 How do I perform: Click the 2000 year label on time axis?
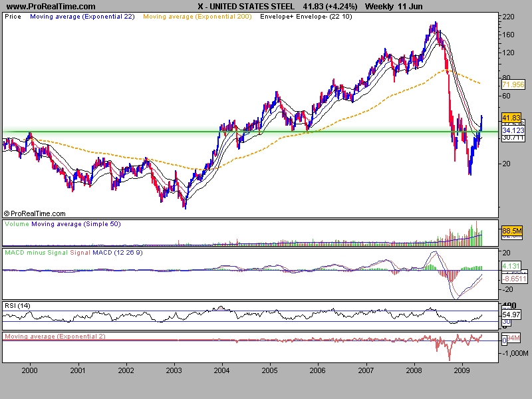29,370
